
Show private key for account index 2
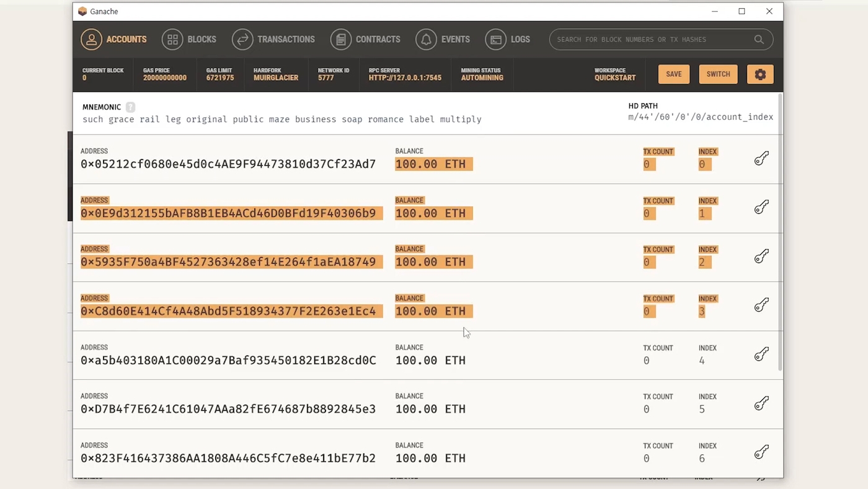click(761, 256)
